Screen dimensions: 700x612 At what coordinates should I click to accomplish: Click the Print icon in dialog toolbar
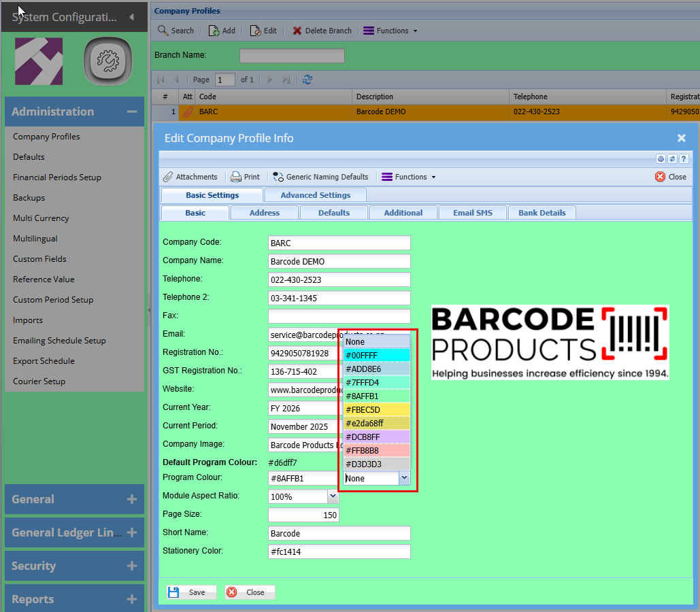[x=236, y=177]
